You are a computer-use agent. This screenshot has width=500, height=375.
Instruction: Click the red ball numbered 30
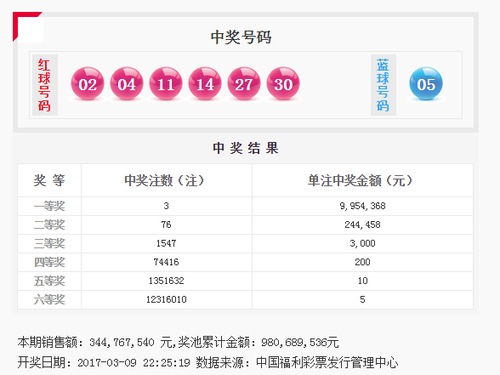pyautogui.click(x=283, y=83)
